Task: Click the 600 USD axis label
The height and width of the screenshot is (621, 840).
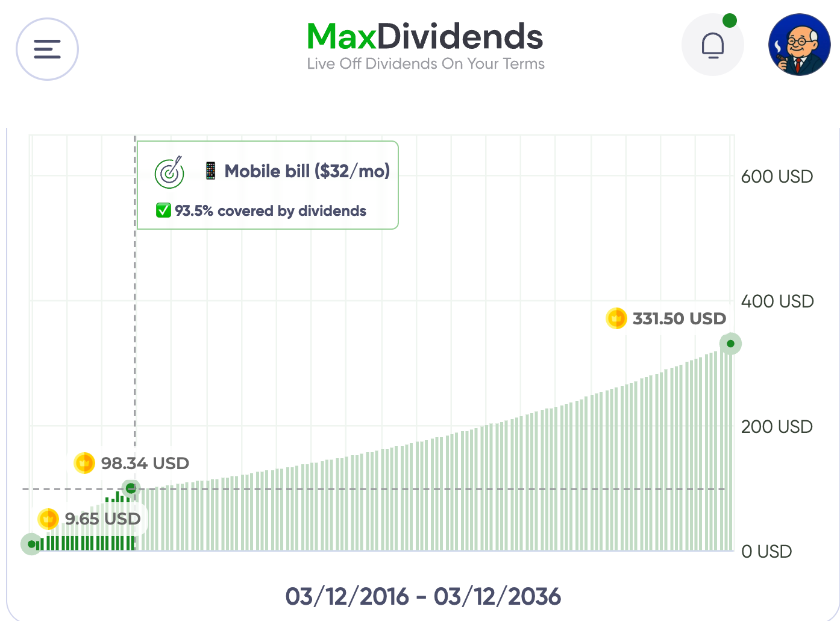Action: [x=777, y=177]
